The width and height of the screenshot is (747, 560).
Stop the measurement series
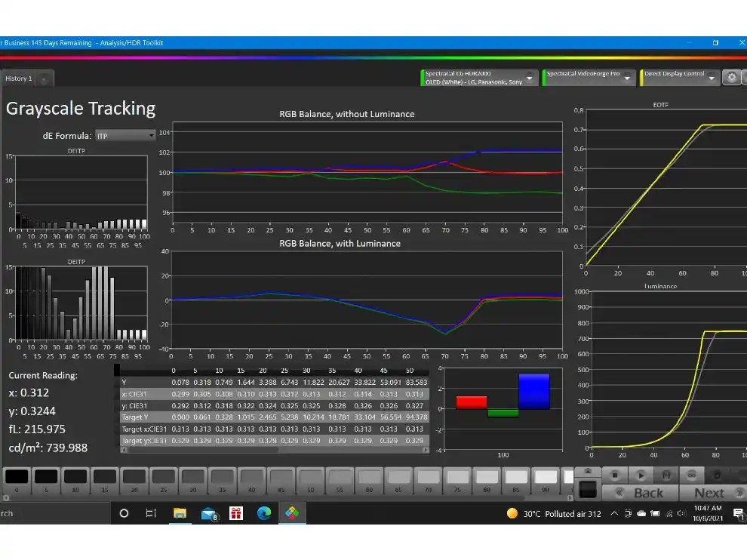pos(614,475)
